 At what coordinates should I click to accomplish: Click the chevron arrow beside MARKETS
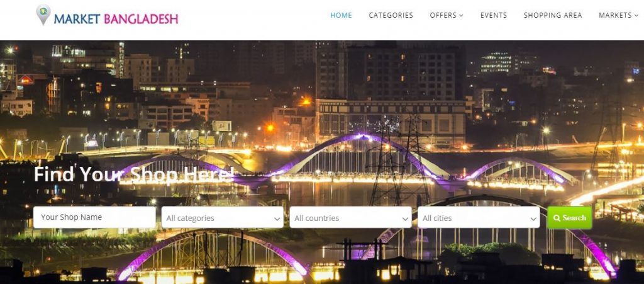[x=636, y=16]
